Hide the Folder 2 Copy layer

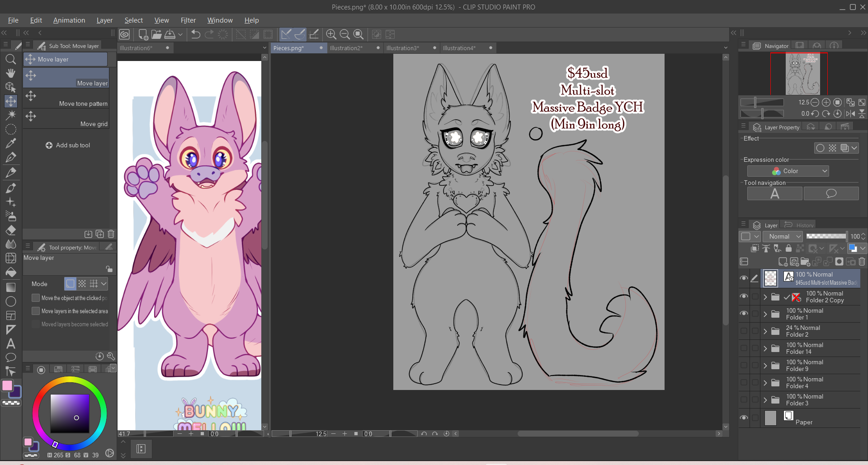click(x=744, y=296)
